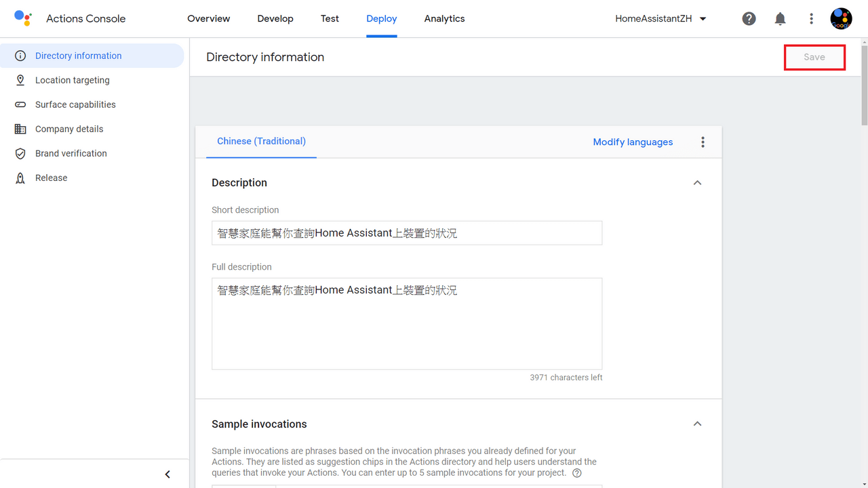Open the language options three-dot menu
Image resolution: width=868 pixels, height=488 pixels.
click(703, 142)
